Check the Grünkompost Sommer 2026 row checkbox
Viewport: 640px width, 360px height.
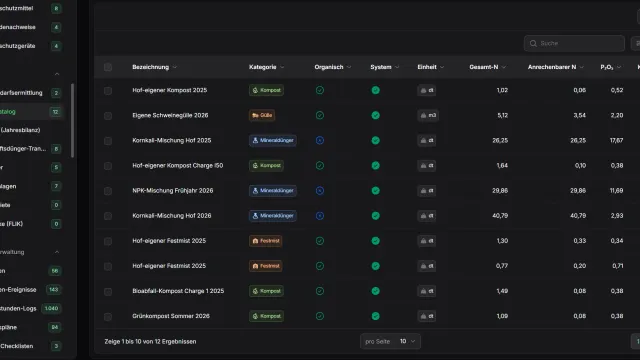click(108, 317)
